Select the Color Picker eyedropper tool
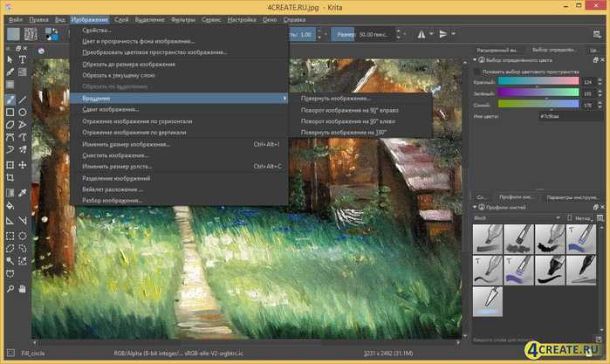Image resolution: width=610 pixels, height=364 pixels. coord(23,193)
